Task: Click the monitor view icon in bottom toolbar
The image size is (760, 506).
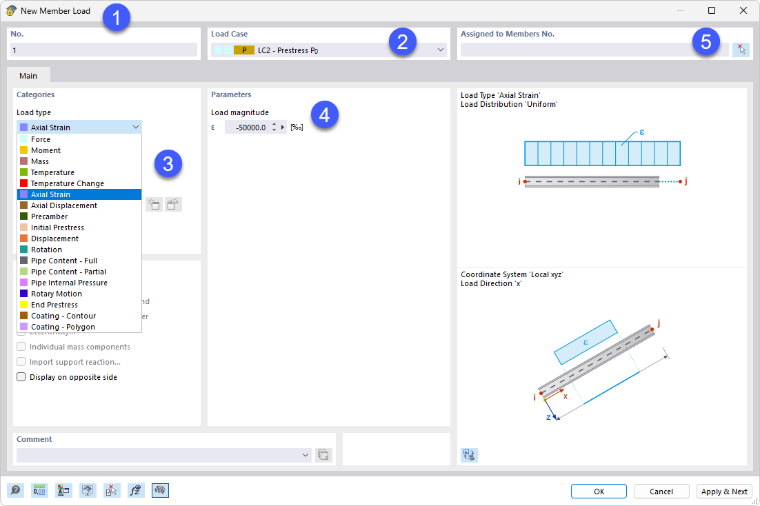Action: 88,490
